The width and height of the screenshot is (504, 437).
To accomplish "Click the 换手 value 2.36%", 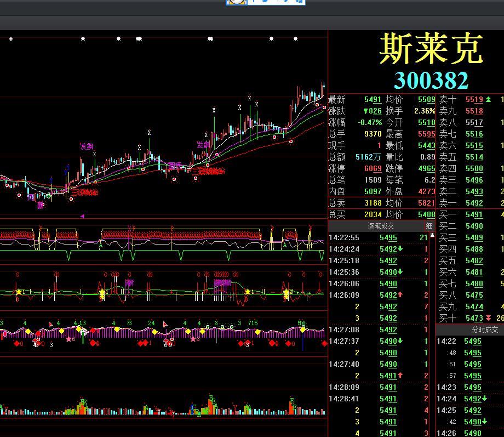I will (424, 111).
